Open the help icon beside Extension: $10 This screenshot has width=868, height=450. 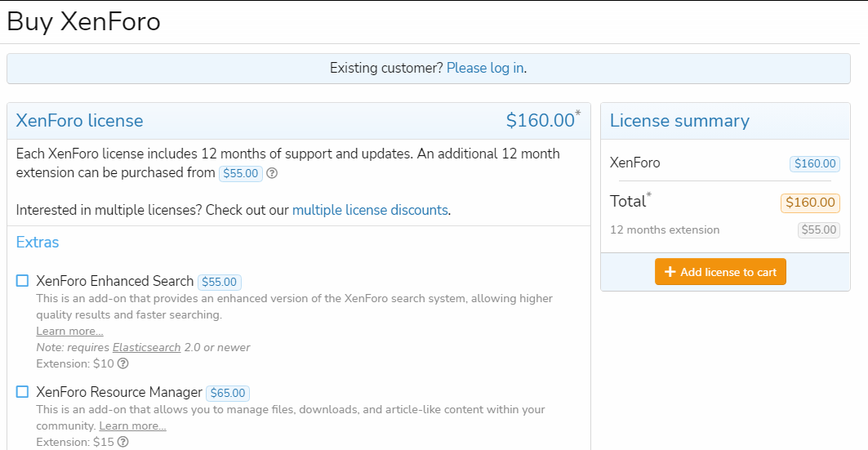click(123, 363)
